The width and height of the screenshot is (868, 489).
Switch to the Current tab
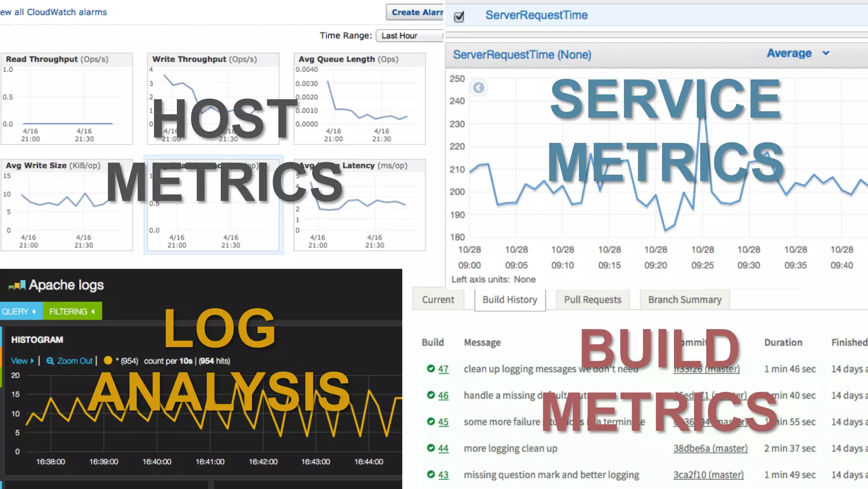pos(438,300)
